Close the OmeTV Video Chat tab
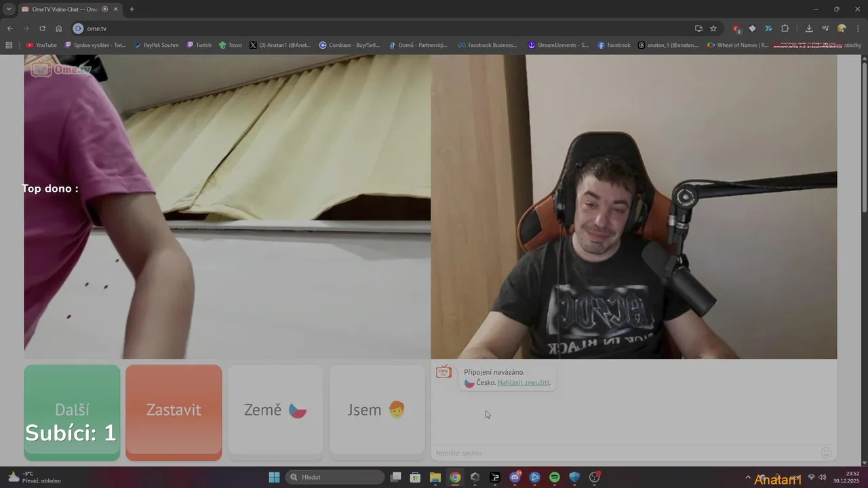 [115, 9]
